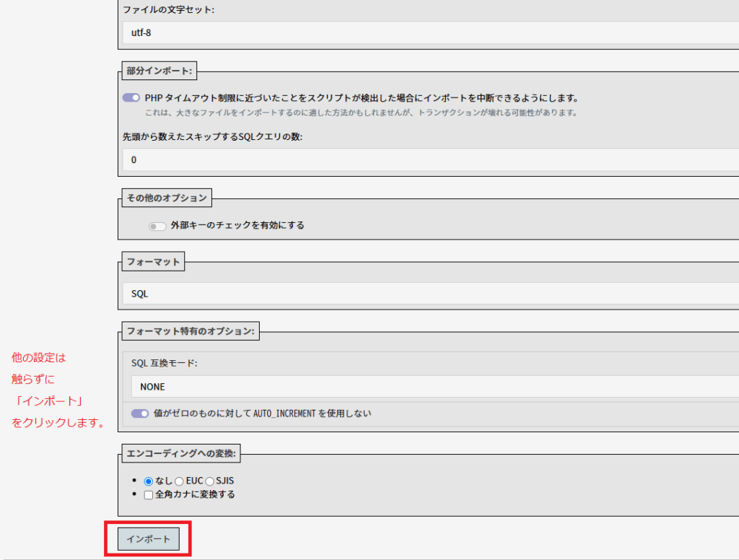Click the フォーマット section heading
739x560 pixels.
[x=153, y=263]
